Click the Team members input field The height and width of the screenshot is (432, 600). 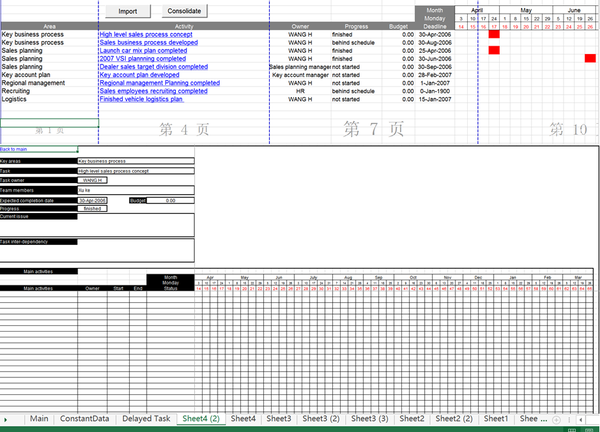pyautogui.click(x=136, y=190)
